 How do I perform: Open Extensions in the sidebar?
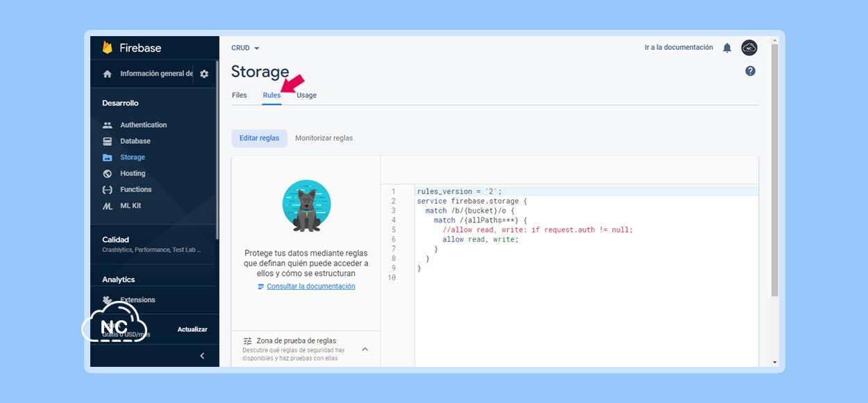137,299
